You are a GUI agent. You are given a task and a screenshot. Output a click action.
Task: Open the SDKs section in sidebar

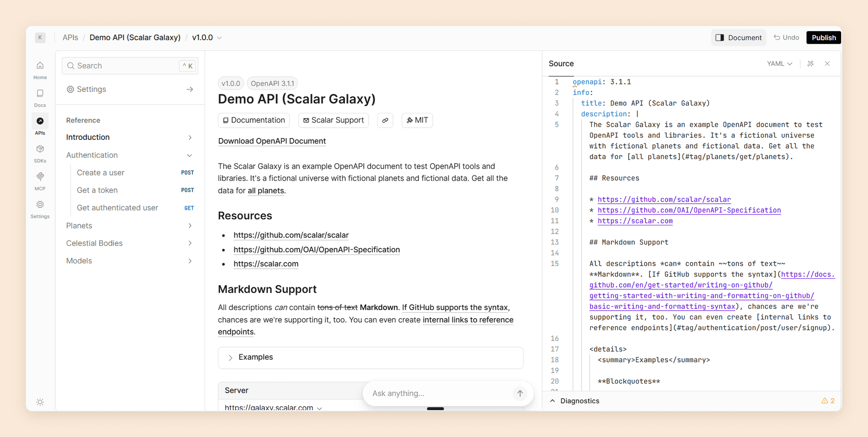pyautogui.click(x=40, y=154)
